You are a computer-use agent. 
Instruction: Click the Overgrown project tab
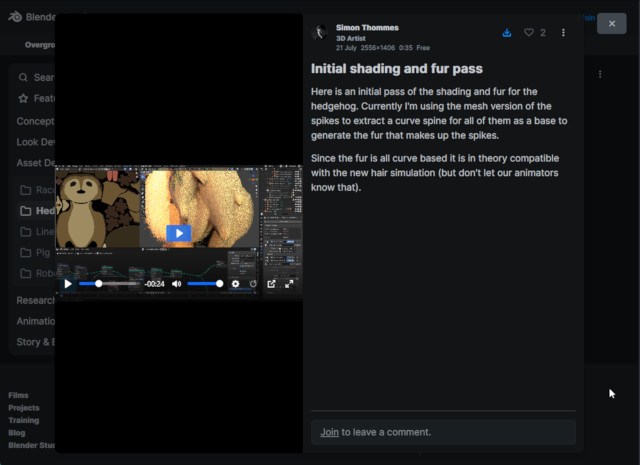pos(40,45)
